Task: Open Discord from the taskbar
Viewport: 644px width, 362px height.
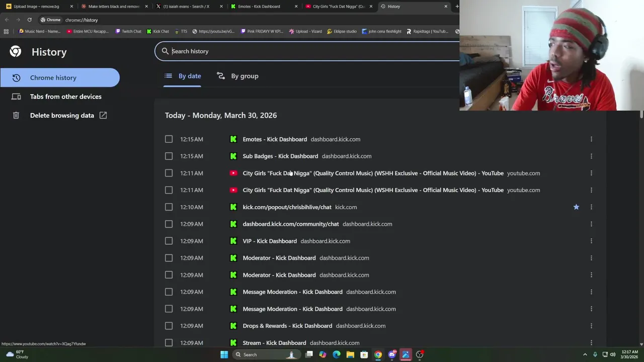Action: click(x=392, y=354)
